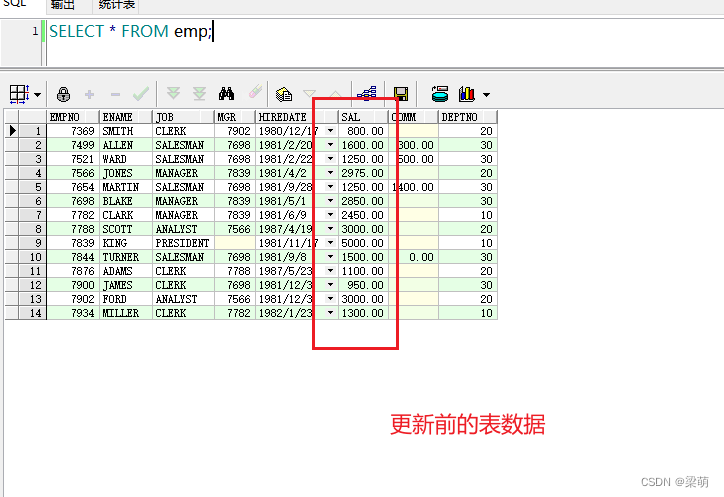Click the delete record minus icon
The height and width of the screenshot is (497, 724).
point(115,95)
